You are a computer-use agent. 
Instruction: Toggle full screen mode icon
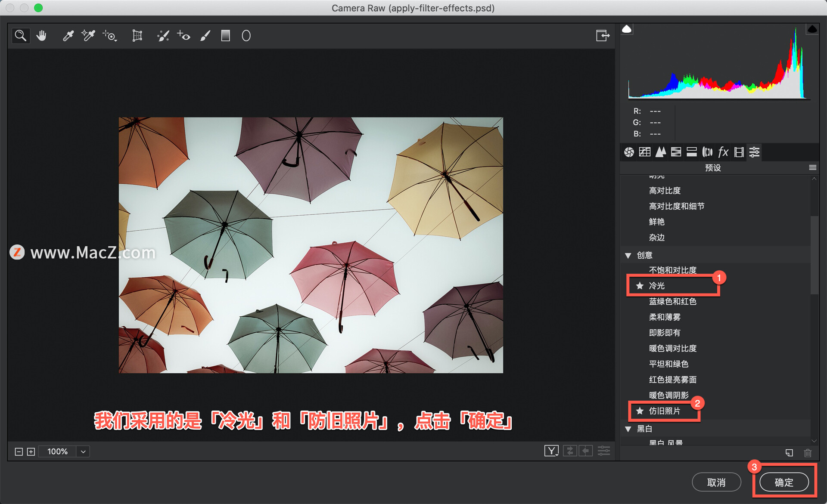[603, 35]
